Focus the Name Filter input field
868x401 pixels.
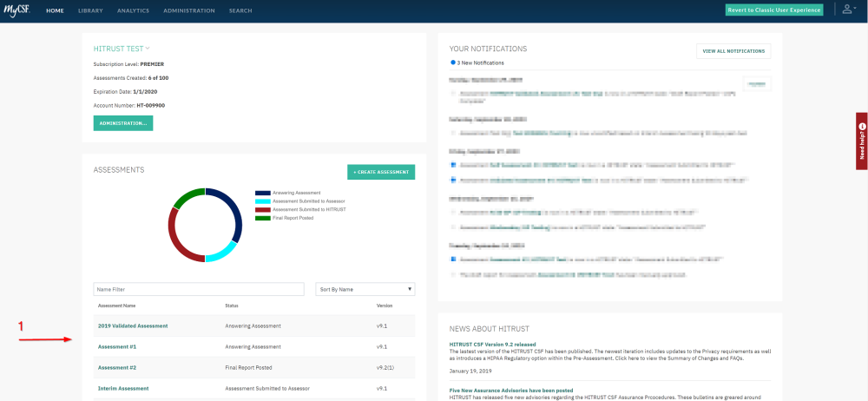click(x=199, y=289)
